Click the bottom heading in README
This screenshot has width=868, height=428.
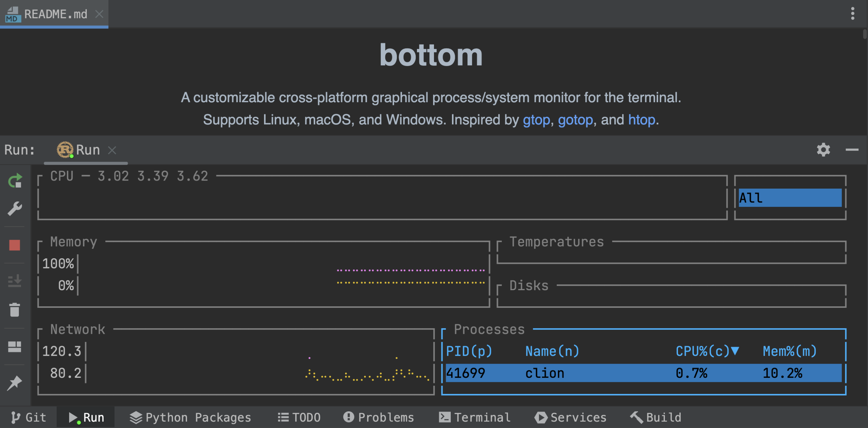click(x=431, y=55)
